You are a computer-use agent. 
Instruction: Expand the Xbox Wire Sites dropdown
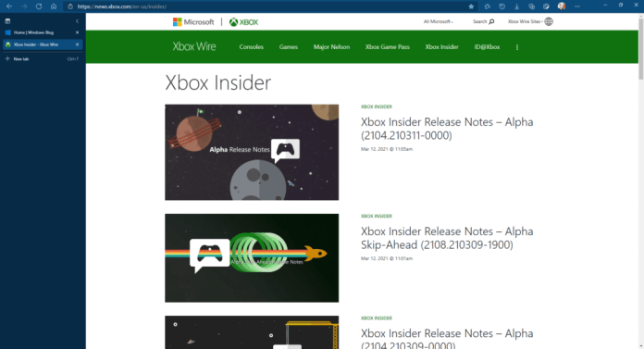[526, 22]
